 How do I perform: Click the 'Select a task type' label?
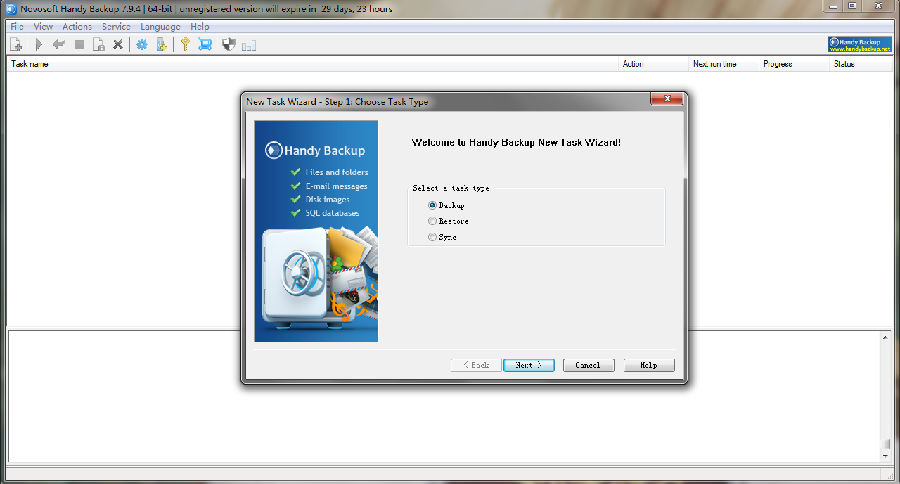point(451,188)
